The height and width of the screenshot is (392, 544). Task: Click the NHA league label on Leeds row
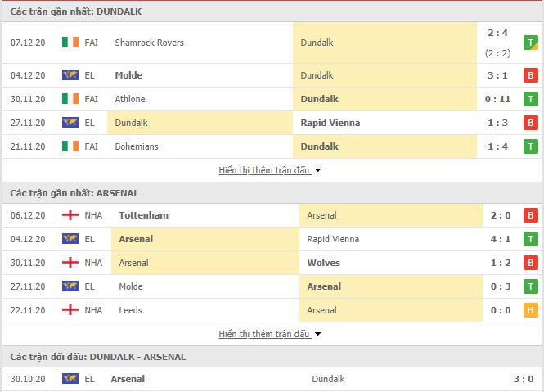(93, 309)
